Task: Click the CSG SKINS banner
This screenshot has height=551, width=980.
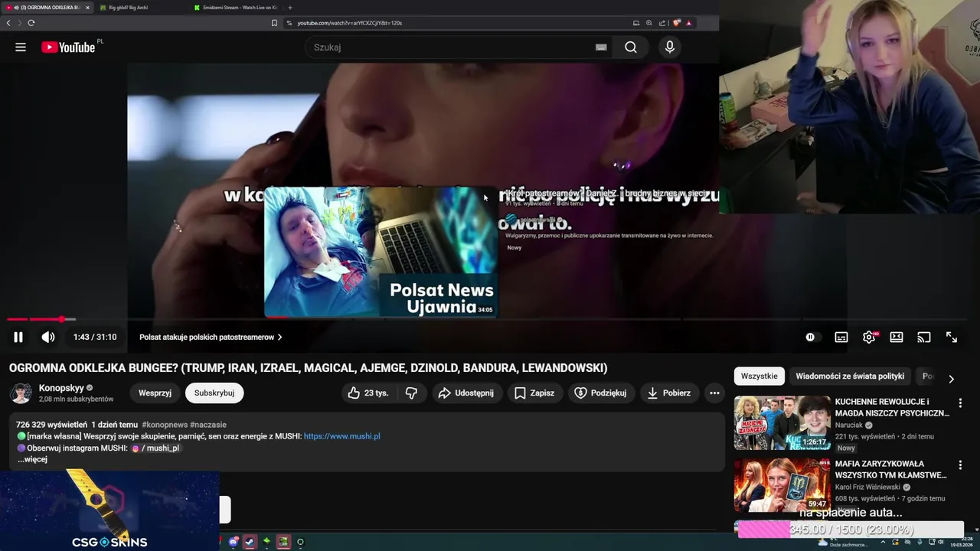Action: (x=109, y=510)
